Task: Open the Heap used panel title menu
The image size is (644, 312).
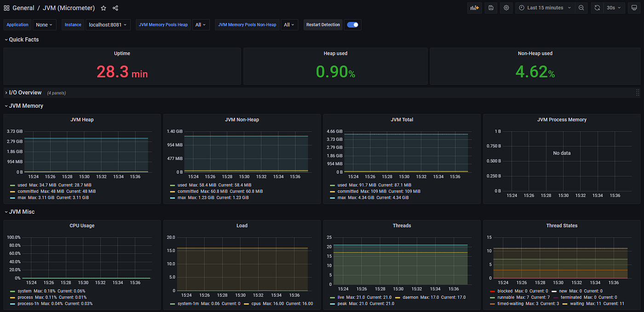Action: 335,53
